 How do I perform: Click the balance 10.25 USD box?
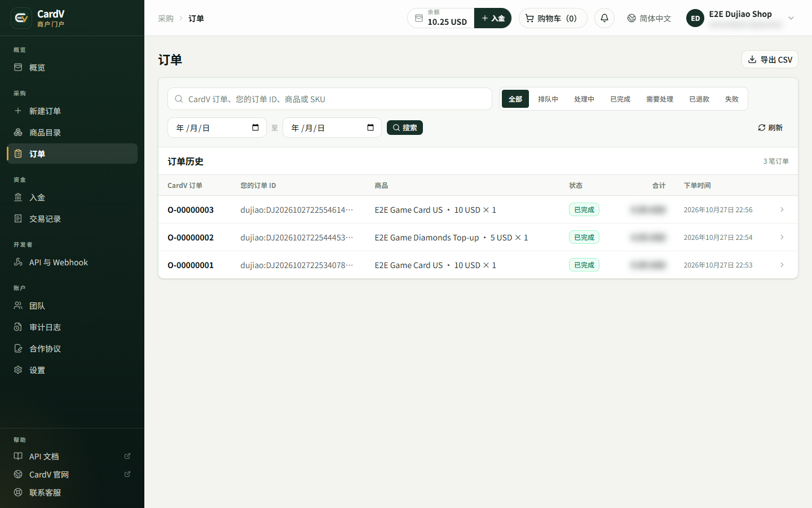click(441, 18)
